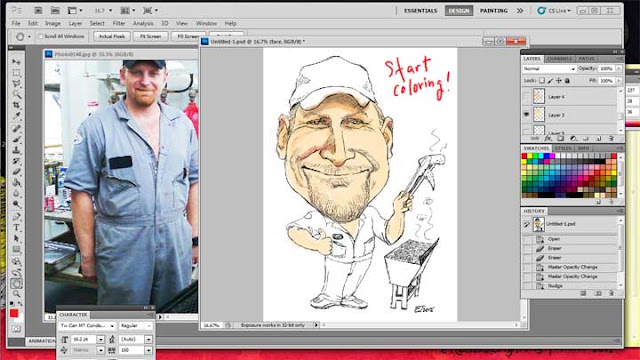Viewport: 640px width, 360px height.
Task: Select the Move tool in the toolbox
Action: pos(16,62)
